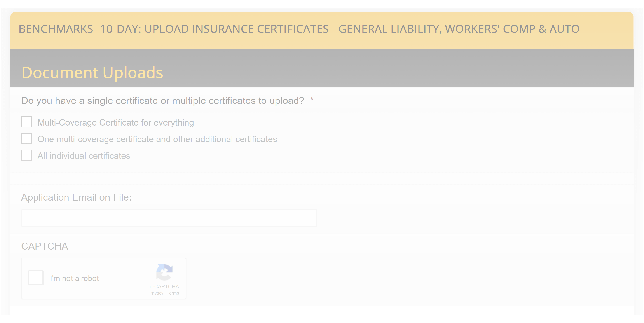
Task: Open the reCAPTCHA Privacy link
Action: pos(156,293)
